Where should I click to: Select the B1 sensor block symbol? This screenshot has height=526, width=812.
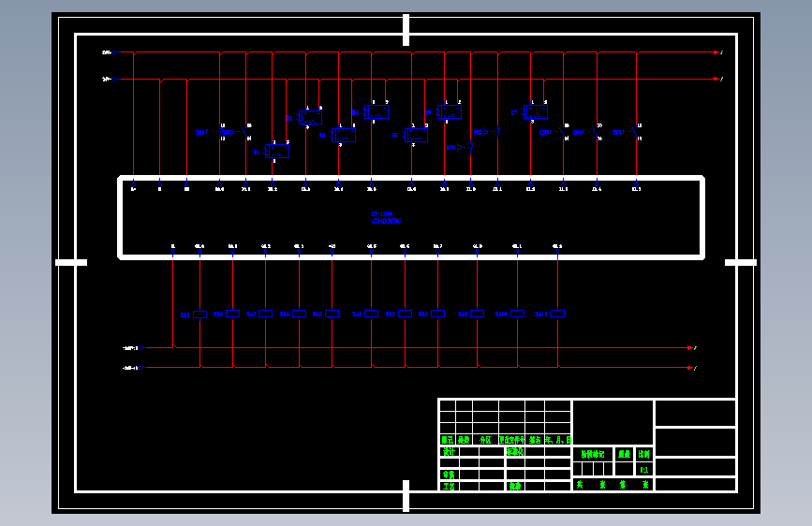[x=276, y=152]
